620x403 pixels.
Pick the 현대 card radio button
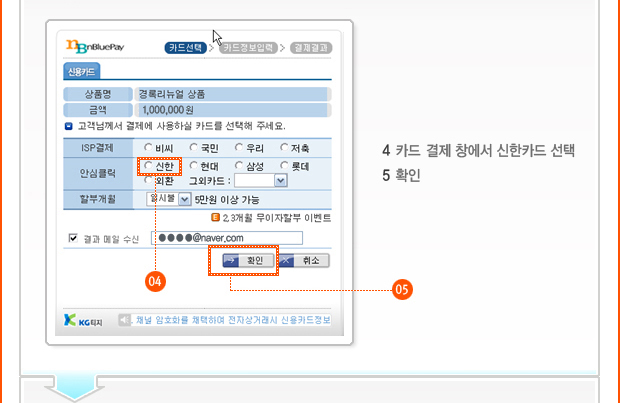(x=193, y=165)
